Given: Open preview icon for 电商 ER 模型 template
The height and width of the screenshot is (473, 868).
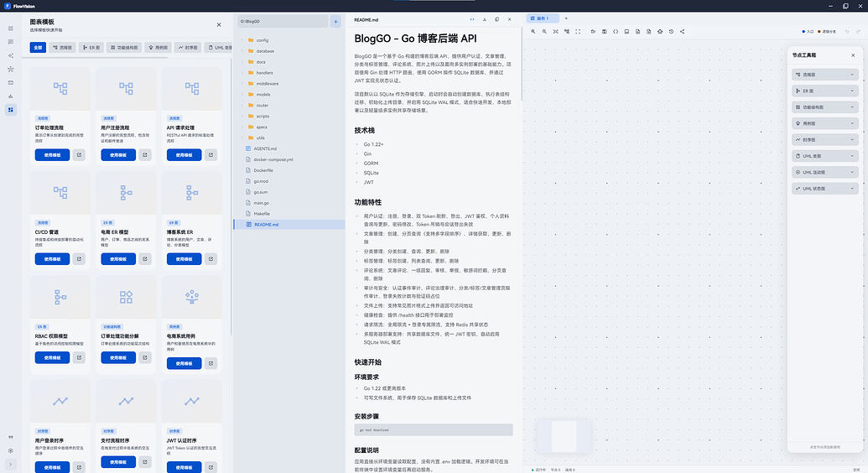Looking at the screenshot, I should pos(145,258).
